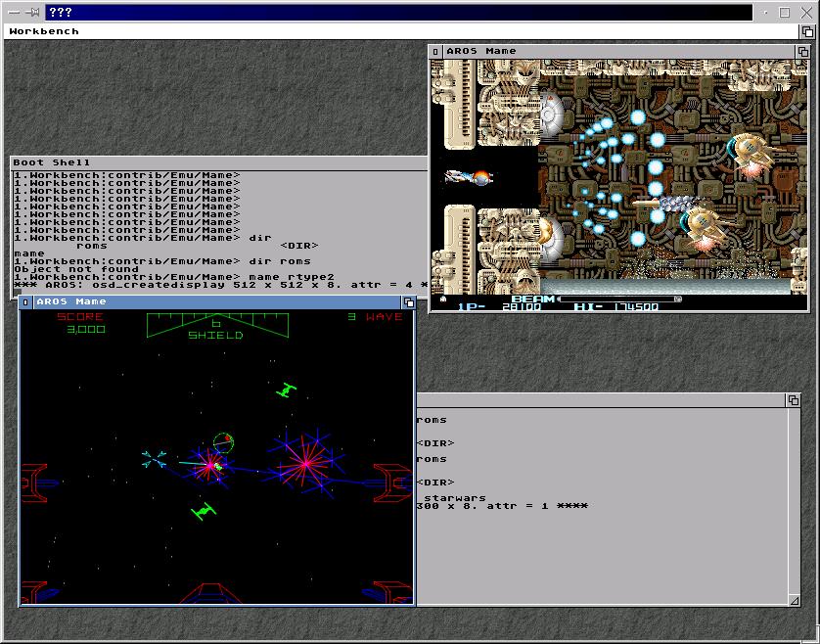Click depth gadget of R-Type Mame window
Screen dimensions: 820x644
point(802,51)
